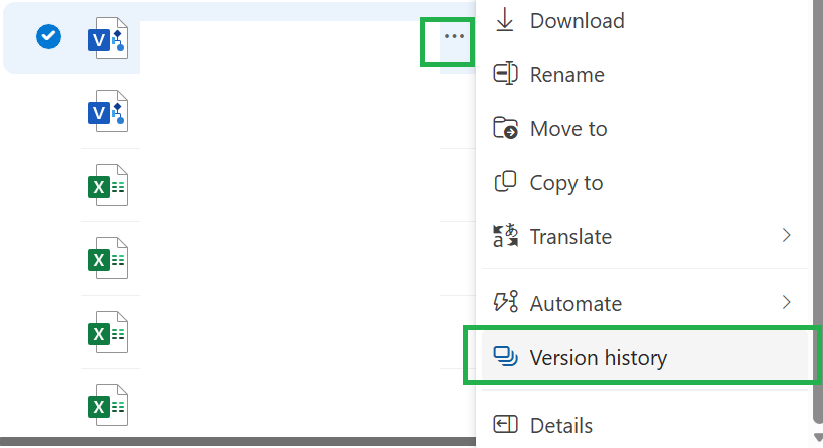
Task: Open Details from the context menu
Action: [645, 425]
